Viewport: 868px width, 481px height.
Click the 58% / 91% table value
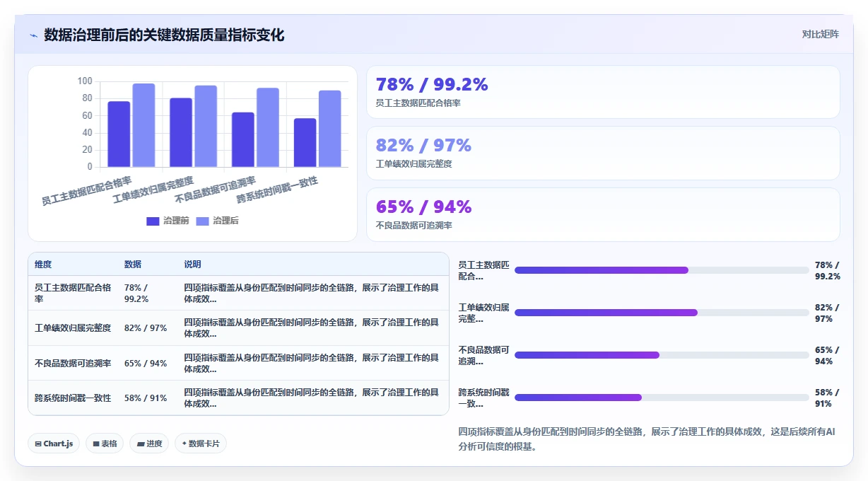(x=146, y=398)
